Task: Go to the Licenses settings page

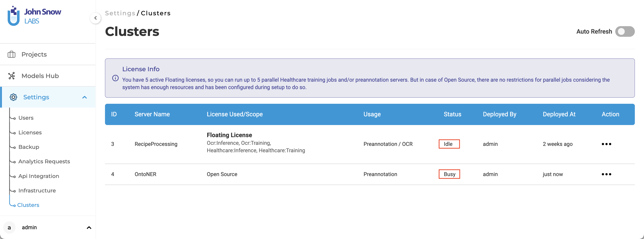Action: (x=30, y=132)
